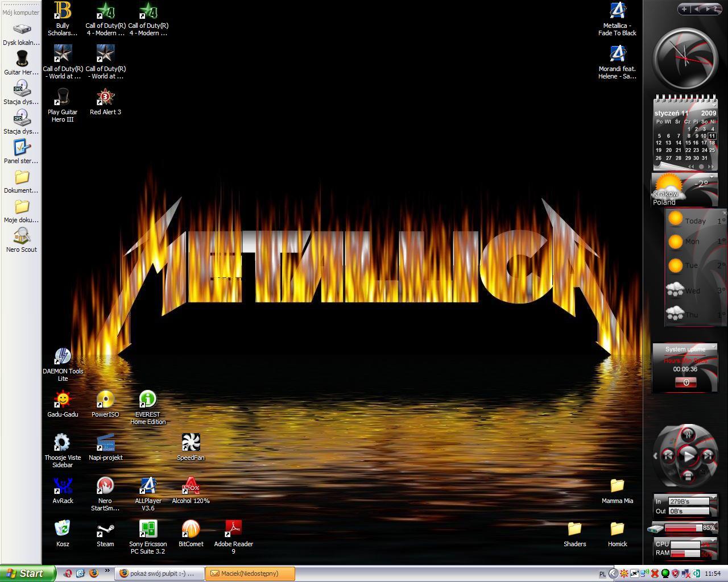Add gadget with sidebar plus button
This screenshot has width=728, height=582.
(684, 9)
